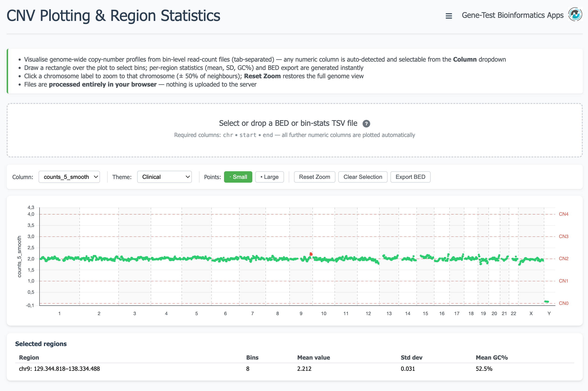Screen dimensions: 588x391
Task: Open the file-format help tooltip
Action: 366,123
